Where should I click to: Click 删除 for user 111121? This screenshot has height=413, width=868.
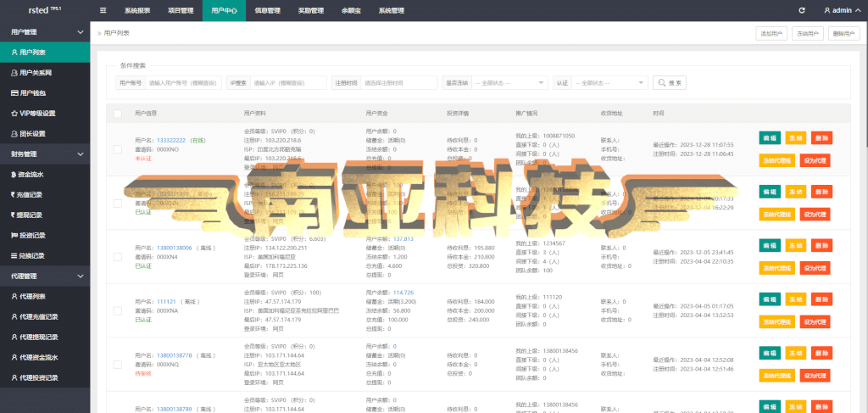click(821, 299)
